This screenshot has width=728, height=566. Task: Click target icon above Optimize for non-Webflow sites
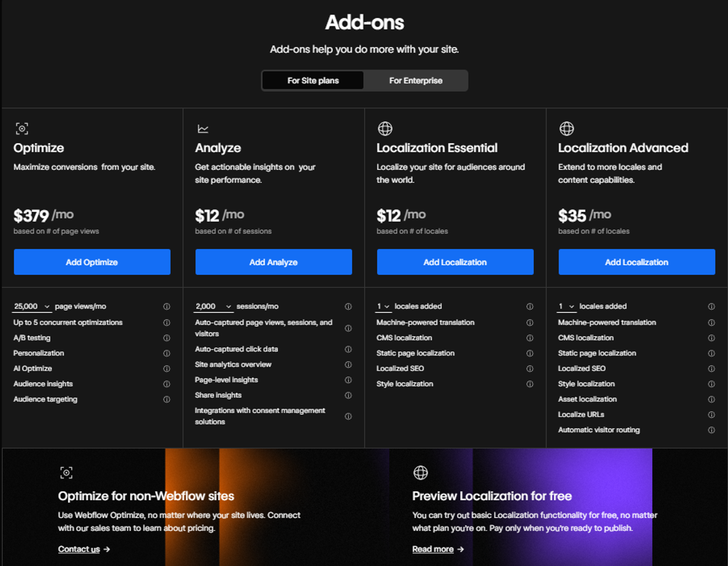pyautogui.click(x=66, y=473)
